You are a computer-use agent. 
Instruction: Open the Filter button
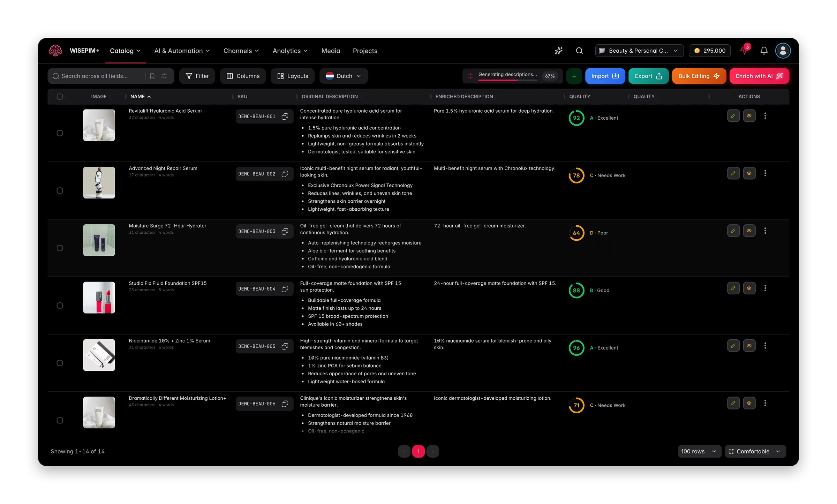point(197,76)
